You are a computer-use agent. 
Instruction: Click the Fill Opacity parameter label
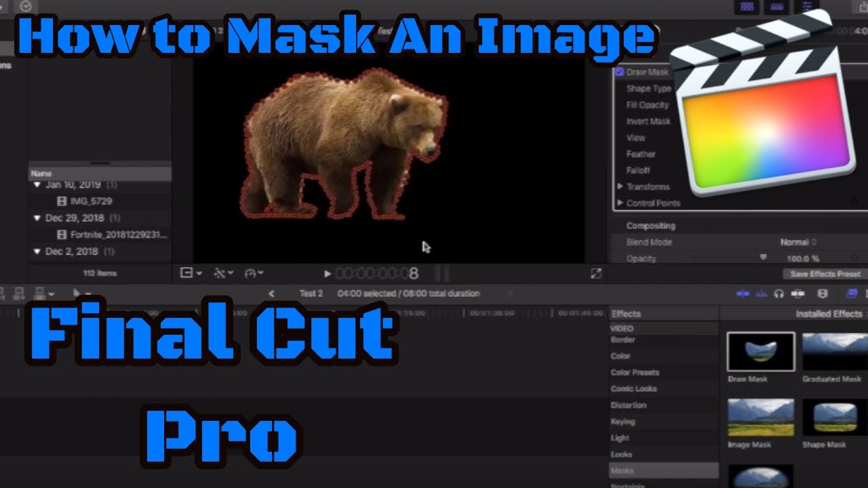(x=648, y=105)
